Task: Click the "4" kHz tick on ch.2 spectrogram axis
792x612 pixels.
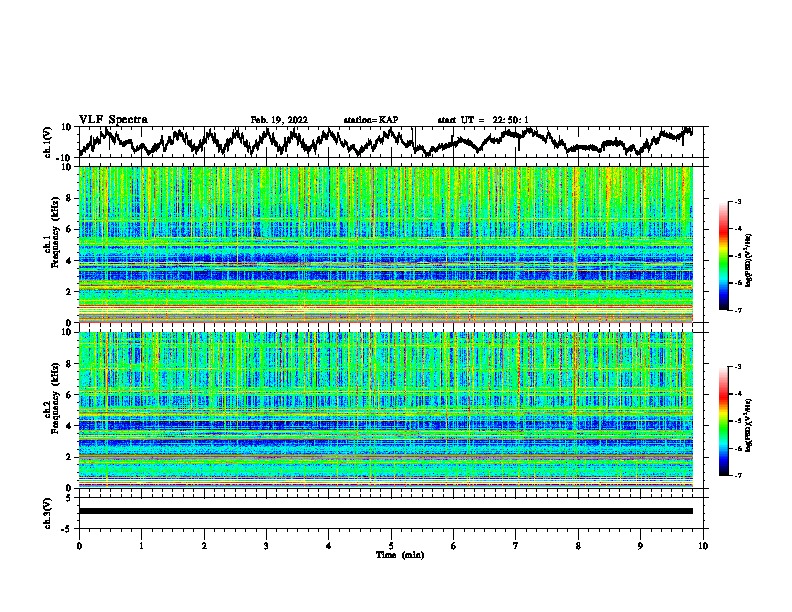Action: [x=69, y=426]
